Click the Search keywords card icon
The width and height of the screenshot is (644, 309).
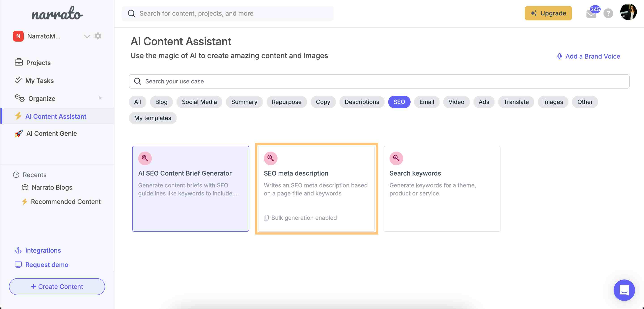tap(396, 158)
